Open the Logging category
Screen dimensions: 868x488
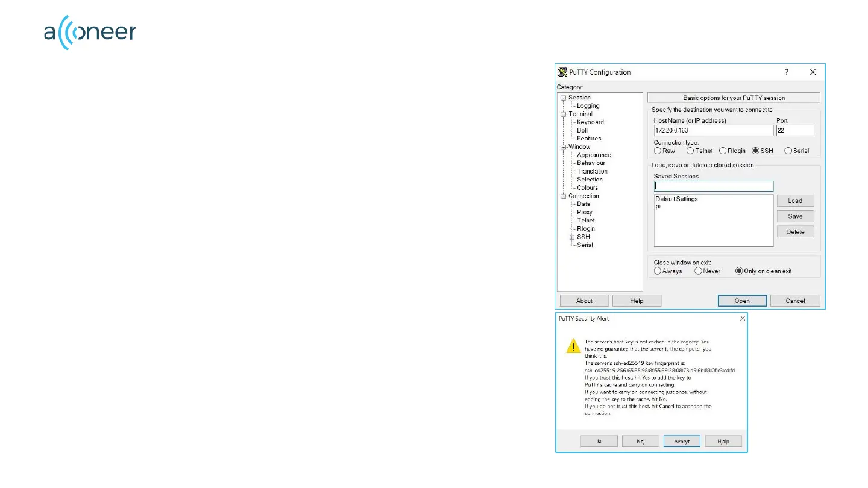[x=588, y=106]
